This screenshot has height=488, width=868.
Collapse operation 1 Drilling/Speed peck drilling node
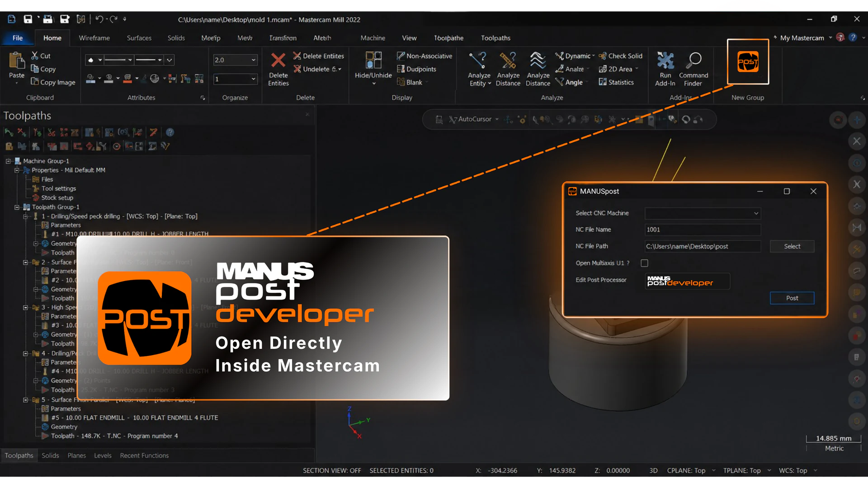click(x=26, y=216)
